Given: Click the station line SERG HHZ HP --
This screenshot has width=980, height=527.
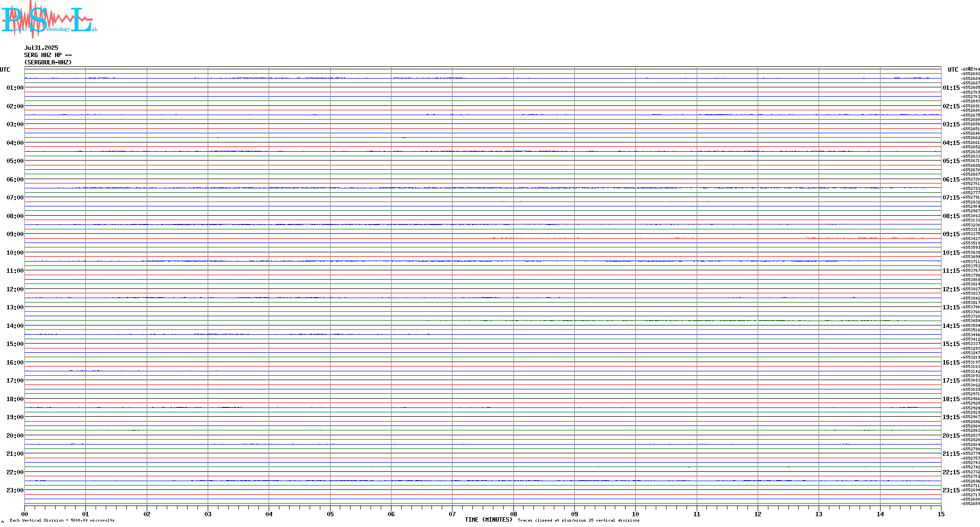Looking at the screenshot, I should [48, 55].
